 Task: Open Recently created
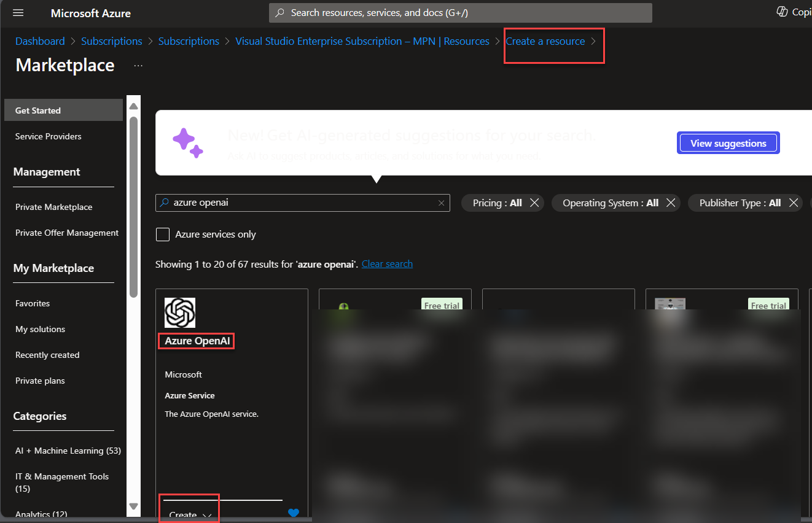[47, 355]
